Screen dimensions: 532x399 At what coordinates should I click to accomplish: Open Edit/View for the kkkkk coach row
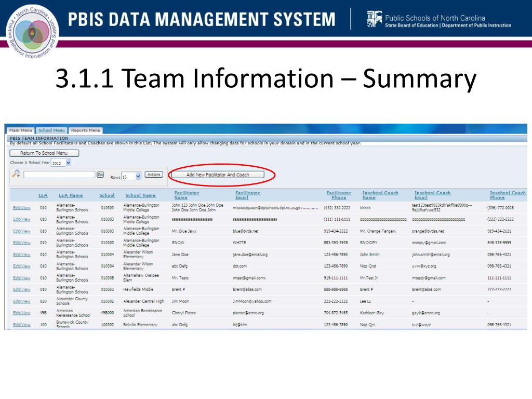coord(22,208)
